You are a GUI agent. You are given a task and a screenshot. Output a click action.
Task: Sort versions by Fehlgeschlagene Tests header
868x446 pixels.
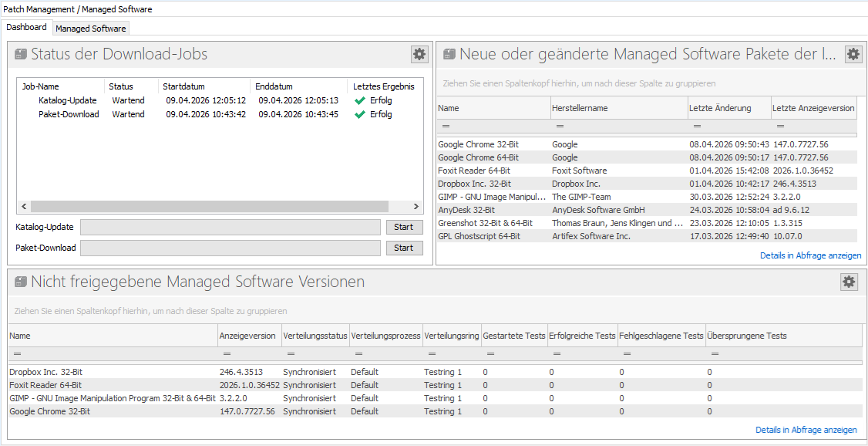point(661,336)
